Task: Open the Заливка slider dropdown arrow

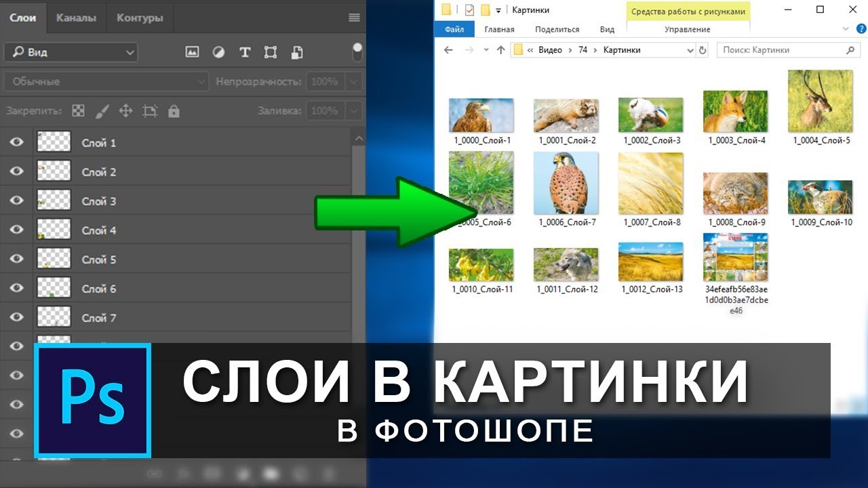Action: [353, 110]
